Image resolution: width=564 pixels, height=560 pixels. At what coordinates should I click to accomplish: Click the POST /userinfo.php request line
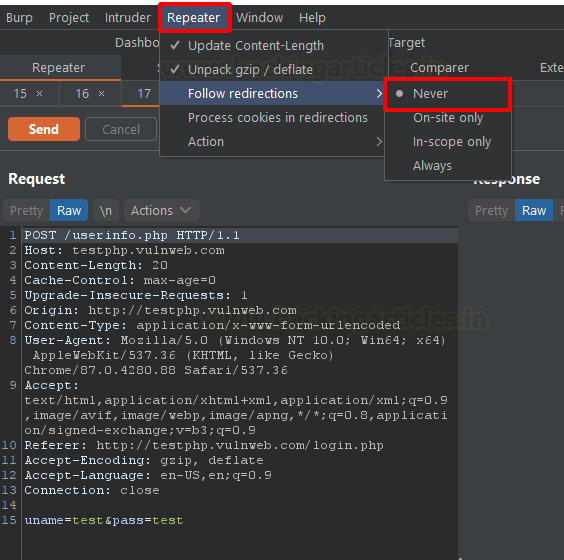point(241,235)
